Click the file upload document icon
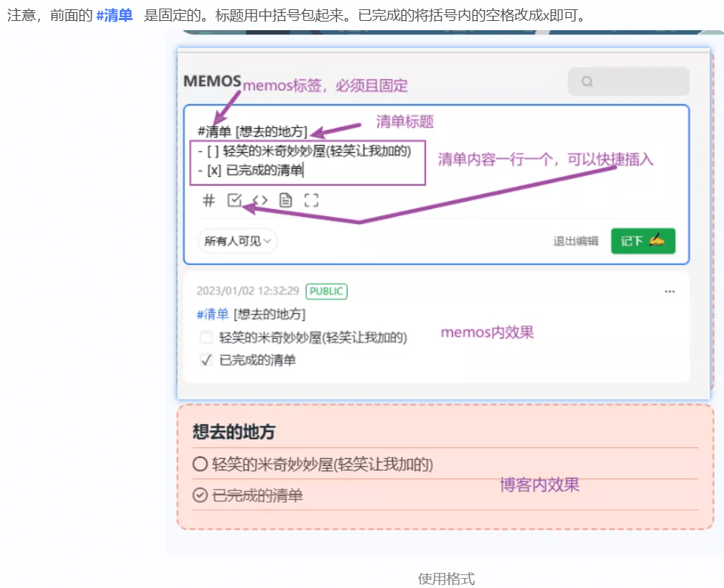724x588 pixels. point(286,200)
